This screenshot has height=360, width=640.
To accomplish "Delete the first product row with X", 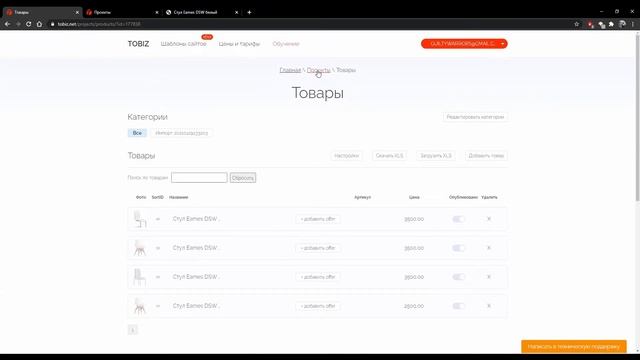I will [489, 219].
